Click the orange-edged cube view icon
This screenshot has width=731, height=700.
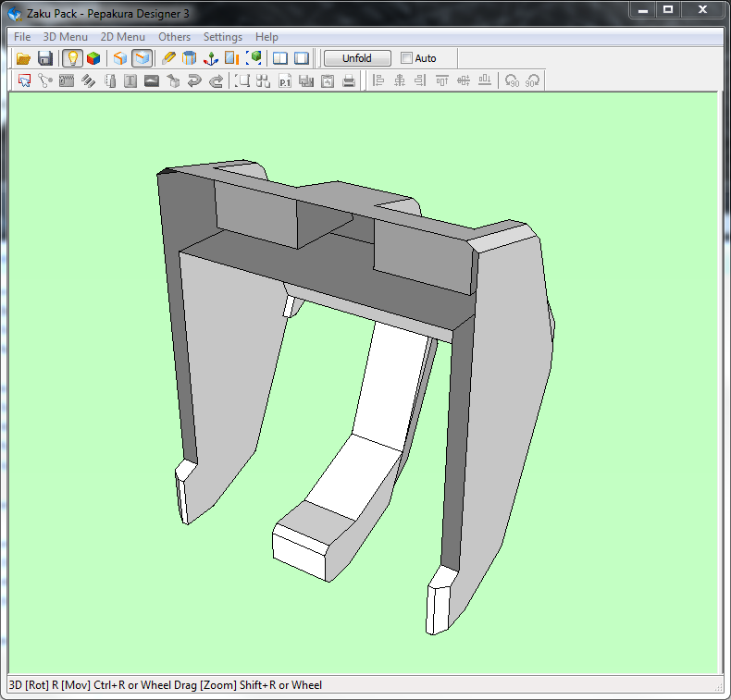pyautogui.click(x=119, y=58)
